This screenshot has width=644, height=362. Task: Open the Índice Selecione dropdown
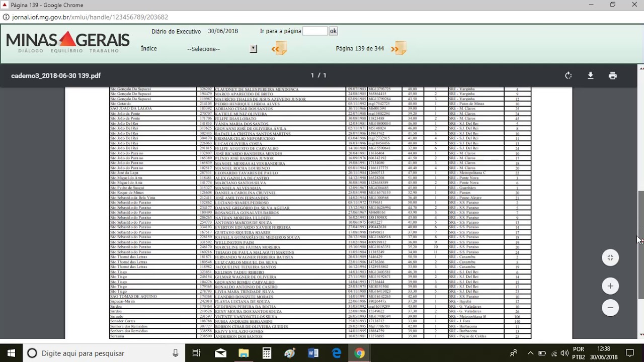coord(222,49)
